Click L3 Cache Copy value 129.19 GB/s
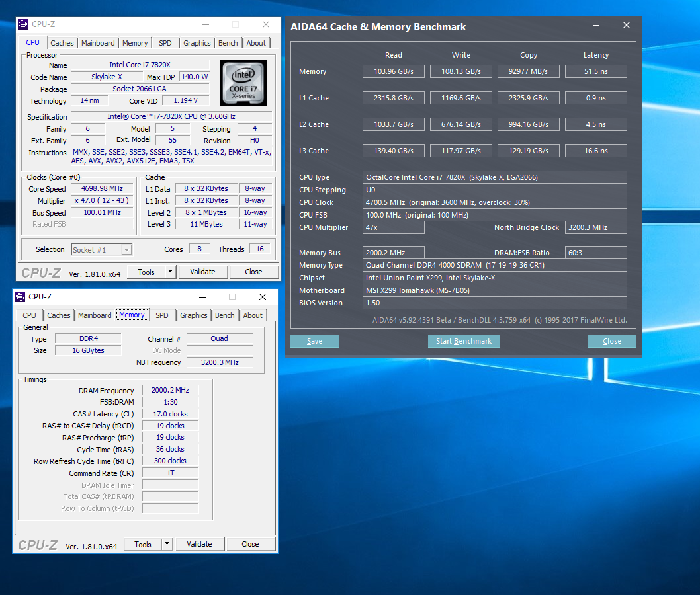This screenshot has height=595, width=700. (x=529, y=151)
